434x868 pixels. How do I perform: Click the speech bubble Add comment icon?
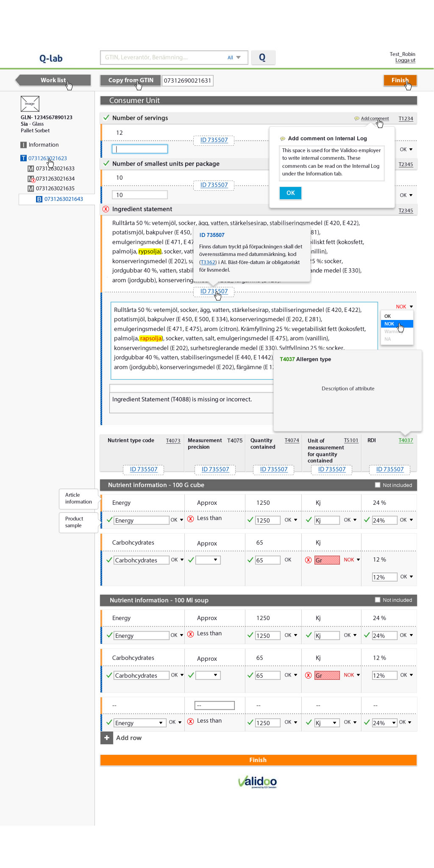pos(357,119)
